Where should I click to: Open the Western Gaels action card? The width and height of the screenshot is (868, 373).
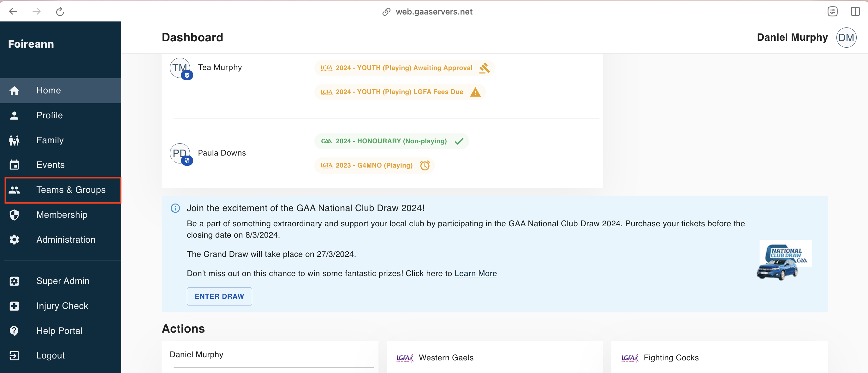(495, 357)
